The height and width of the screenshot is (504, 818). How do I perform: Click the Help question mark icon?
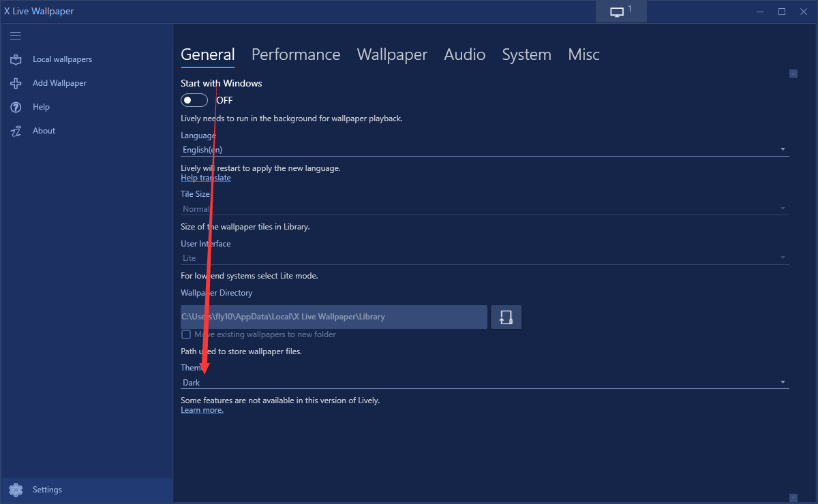coord(16,107)
